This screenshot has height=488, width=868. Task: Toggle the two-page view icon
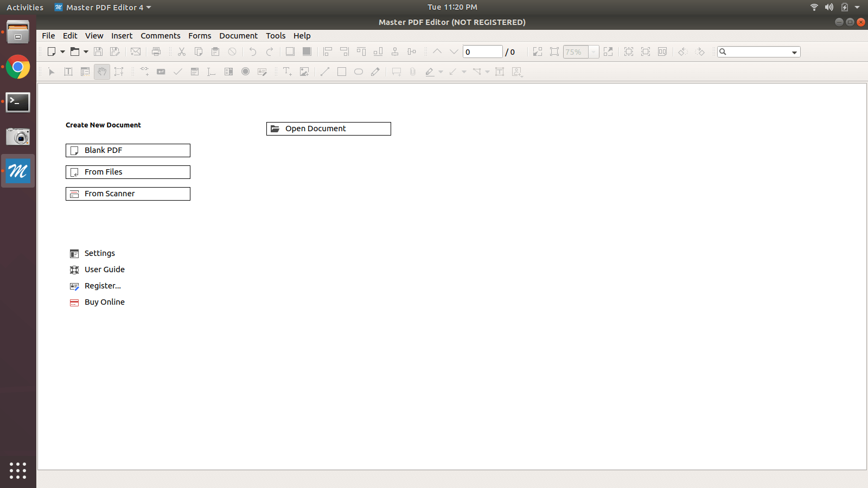(x=662, y=52)
